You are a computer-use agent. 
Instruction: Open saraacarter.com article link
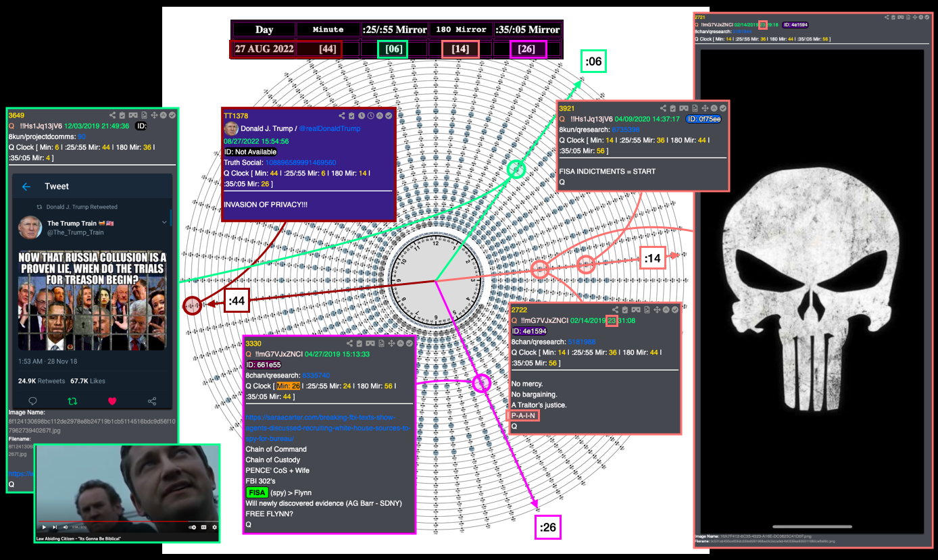pyautogui.click(x=328, y=428)
